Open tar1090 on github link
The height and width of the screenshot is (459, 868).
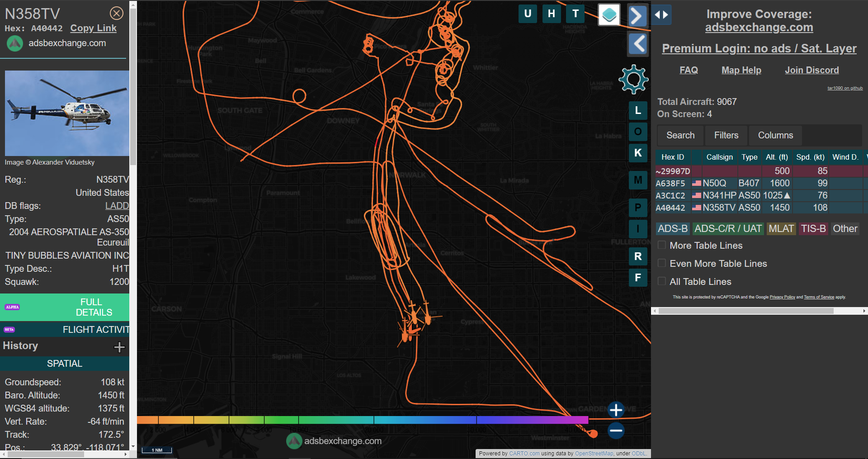[845, 88]
